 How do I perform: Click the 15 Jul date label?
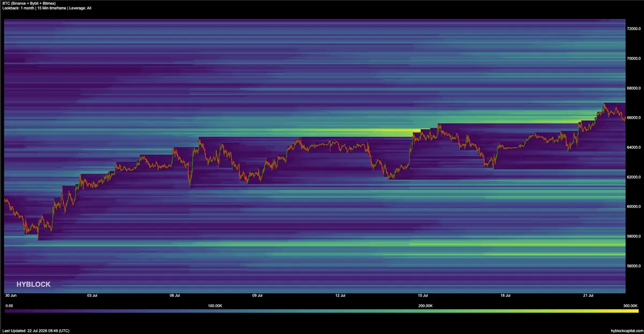(x=422, y=295)
